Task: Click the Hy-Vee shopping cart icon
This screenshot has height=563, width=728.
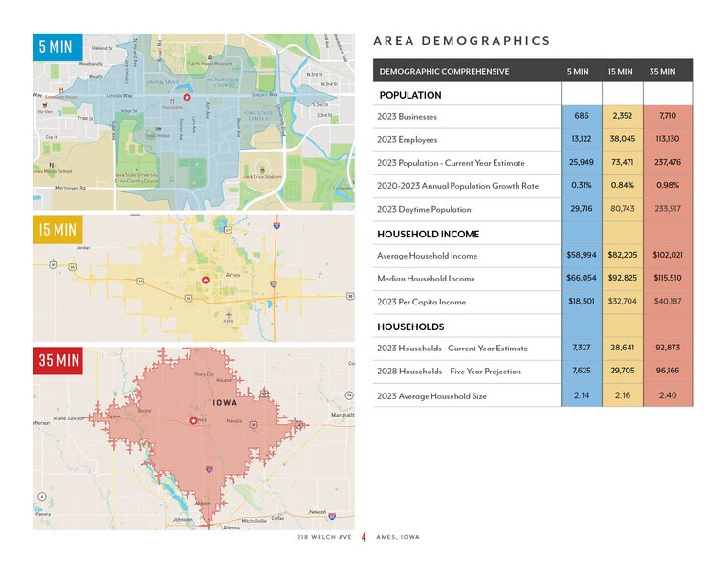Action: (38, 104)
